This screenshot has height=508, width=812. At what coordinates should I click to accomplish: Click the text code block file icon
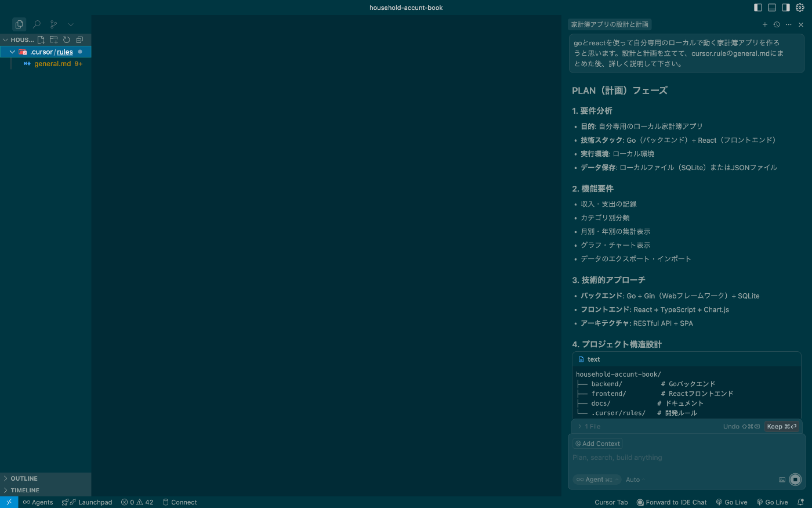581,359
